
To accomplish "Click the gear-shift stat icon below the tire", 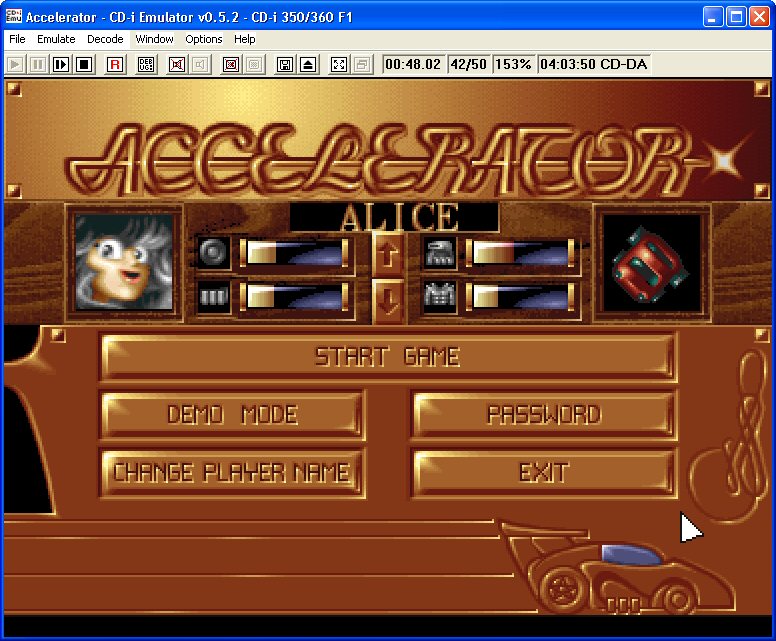I will click(213, 296).
